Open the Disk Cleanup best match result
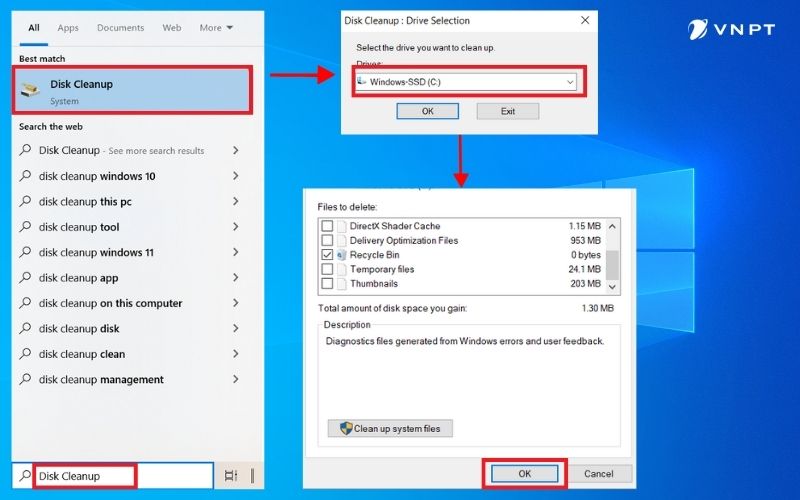The image size is (800, 500). click(133, 91)
